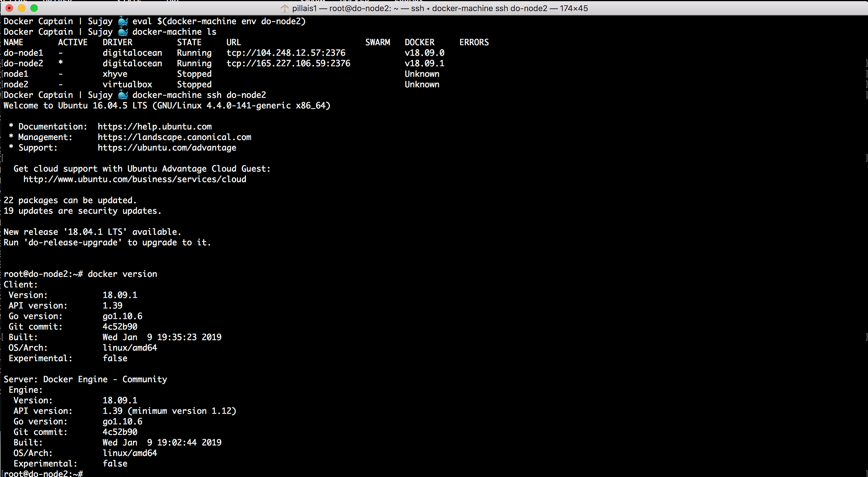Viewport: 868px width, 477px height.
Task: Click the DOCKER column header
Action: tap(420, 42)
